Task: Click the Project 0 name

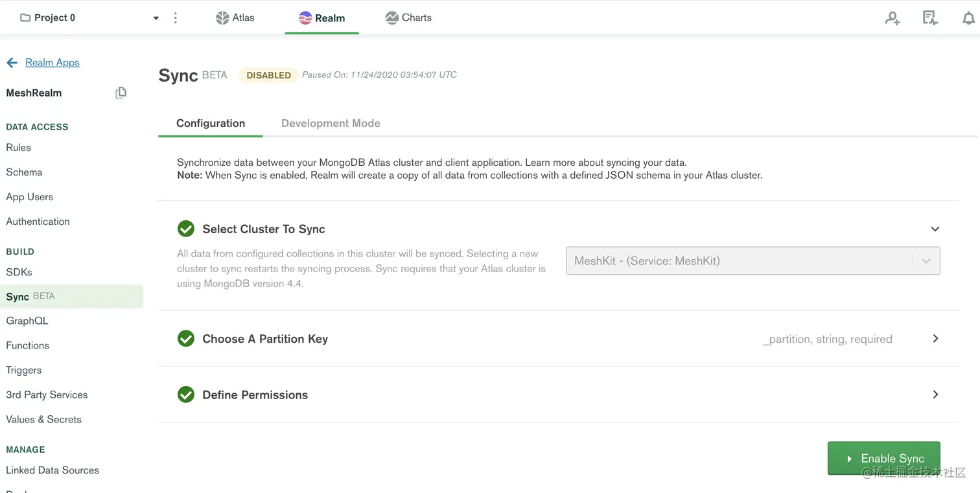Action: point(54,17)
